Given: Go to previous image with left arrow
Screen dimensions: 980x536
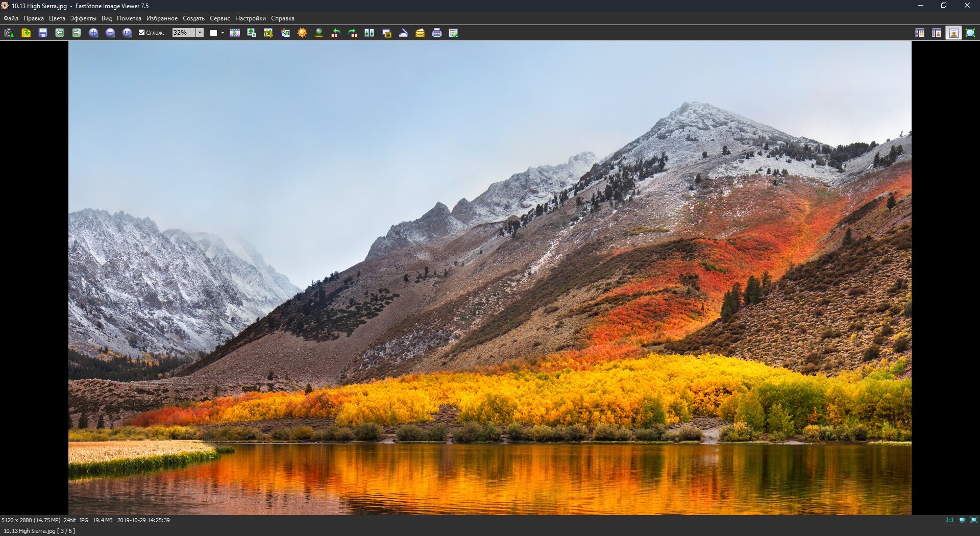Looking at the screenshot, I should coord(60,33).
